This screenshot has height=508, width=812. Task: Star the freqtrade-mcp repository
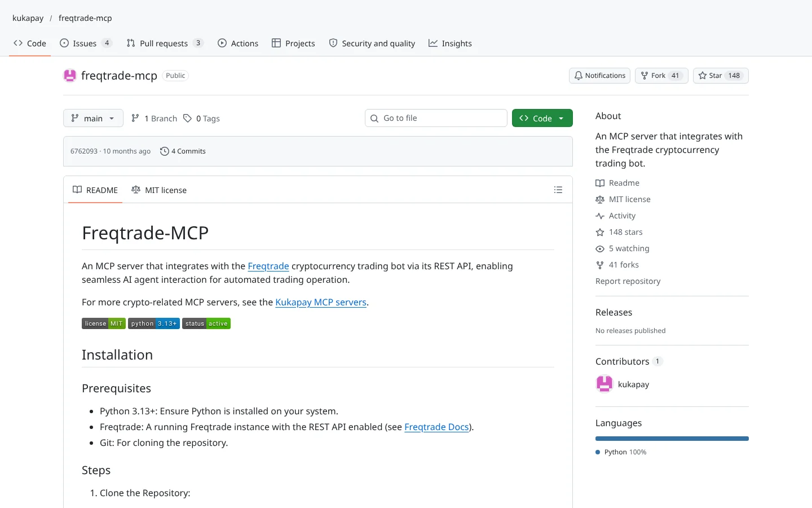point(721,76)
